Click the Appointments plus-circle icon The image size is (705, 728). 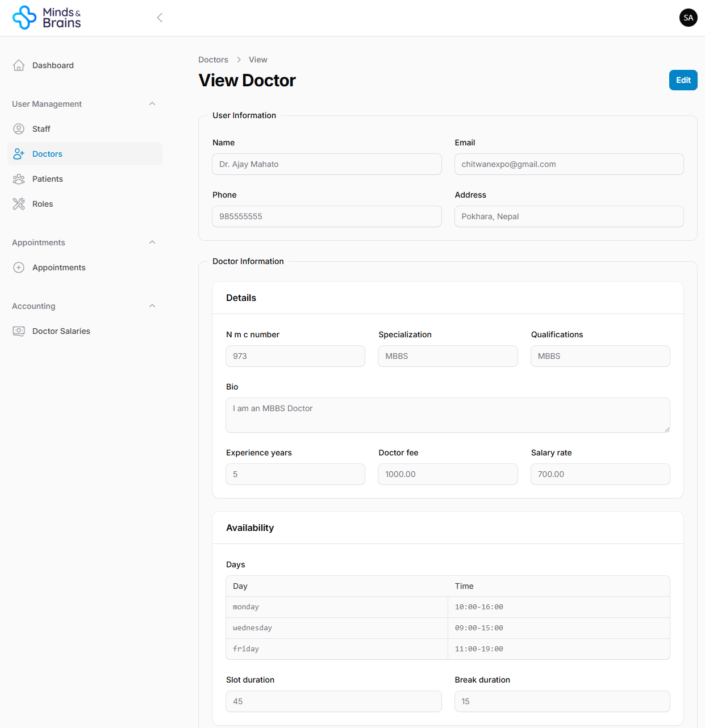point(19,267)
